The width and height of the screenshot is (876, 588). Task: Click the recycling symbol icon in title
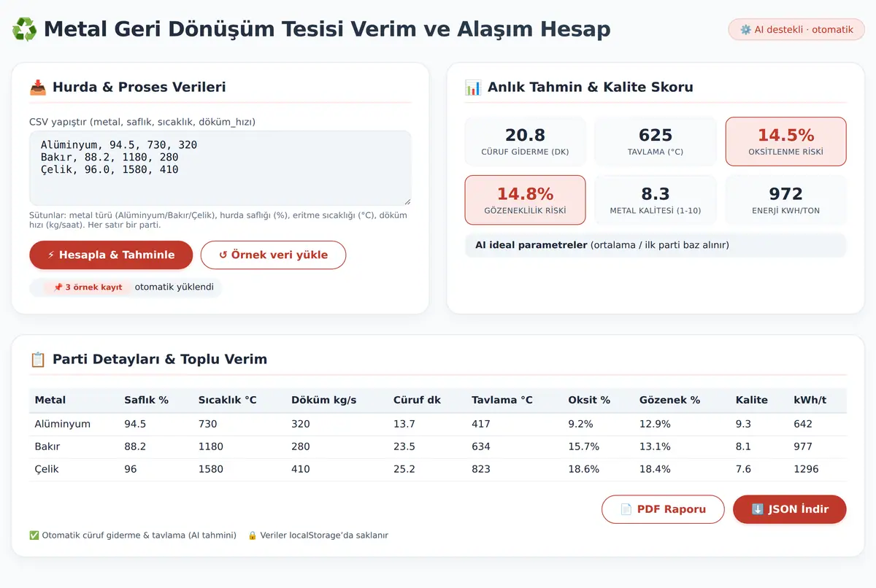[x=24, y=30]
